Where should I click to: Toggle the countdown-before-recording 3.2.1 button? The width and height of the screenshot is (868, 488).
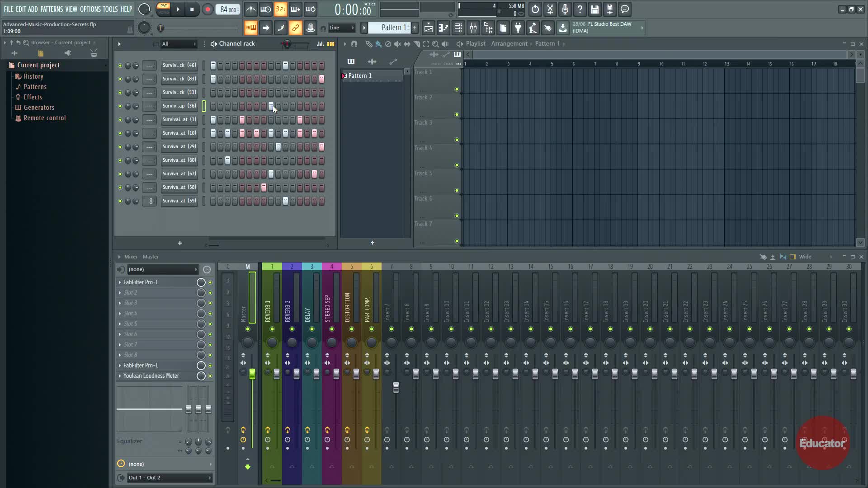coord(280,9)
